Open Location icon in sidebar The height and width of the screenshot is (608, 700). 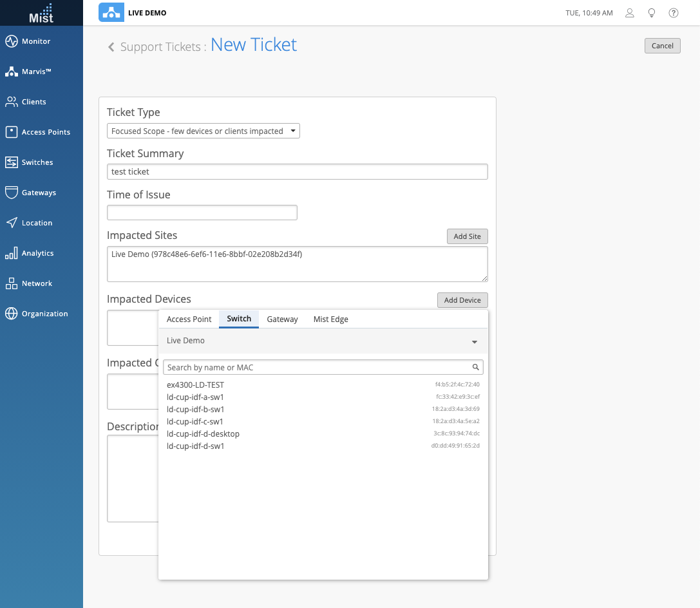tap(12, 223)
